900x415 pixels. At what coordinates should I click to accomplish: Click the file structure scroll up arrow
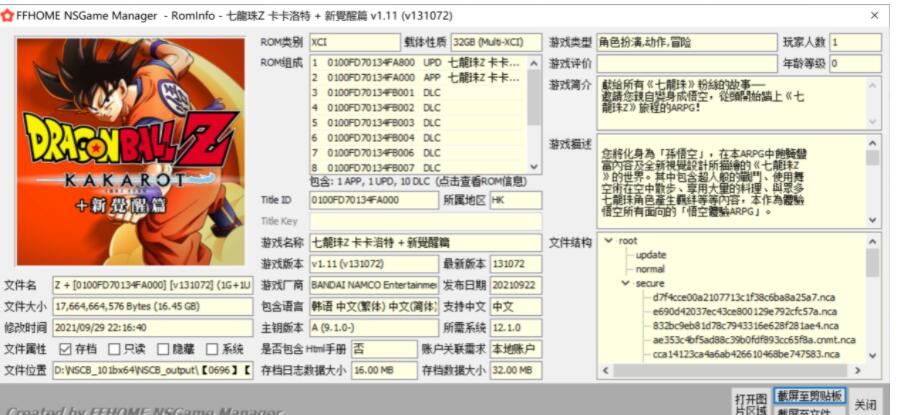873,241
